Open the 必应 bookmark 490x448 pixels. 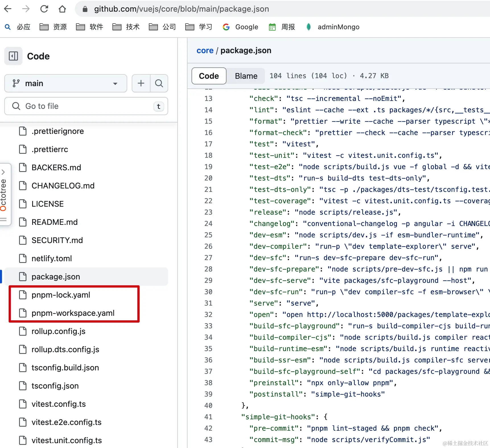[18, 27]
